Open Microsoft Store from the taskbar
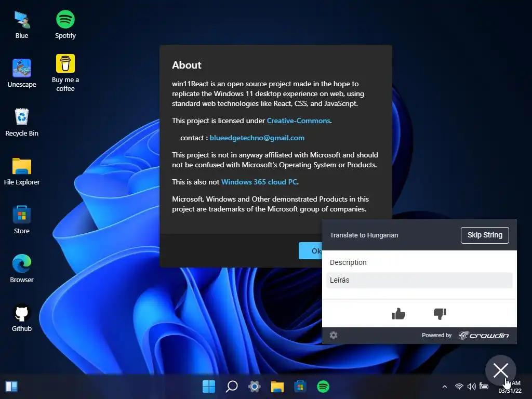This screenshot has height=399, width=532. coord(300,387)
